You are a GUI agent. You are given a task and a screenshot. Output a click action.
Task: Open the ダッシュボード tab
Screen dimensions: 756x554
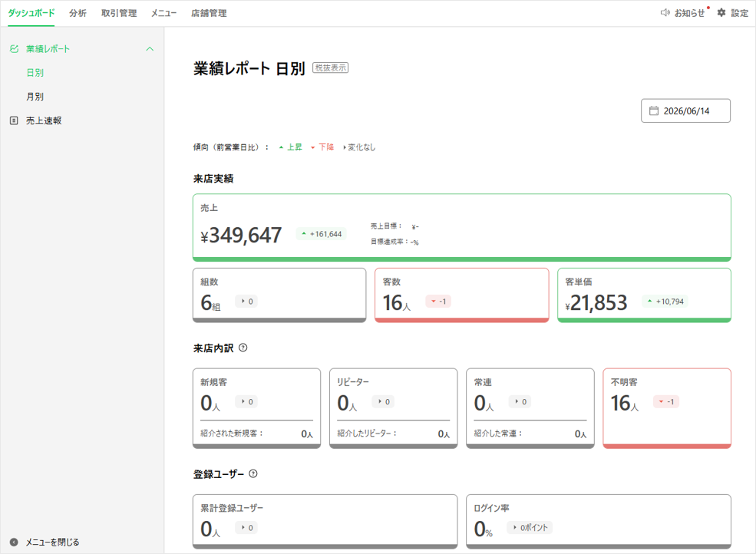click(x=31, y=13)
